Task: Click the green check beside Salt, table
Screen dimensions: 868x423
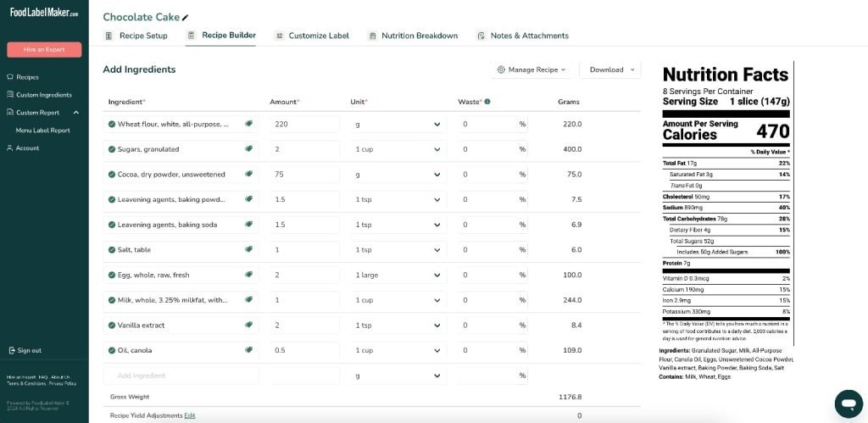Action: [112, 250]
